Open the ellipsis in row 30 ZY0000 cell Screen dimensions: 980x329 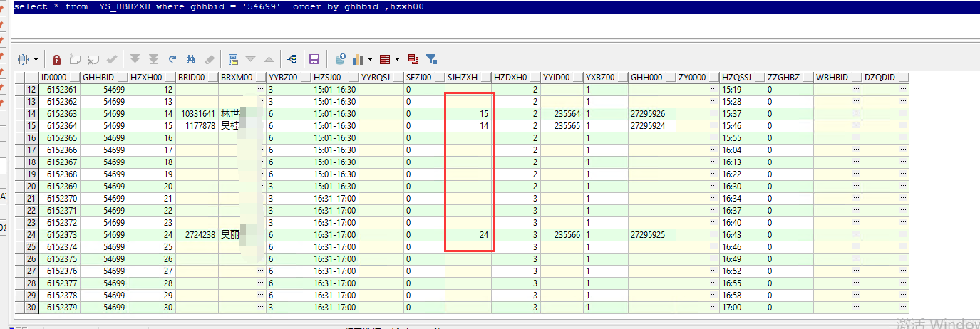[714, 308]
